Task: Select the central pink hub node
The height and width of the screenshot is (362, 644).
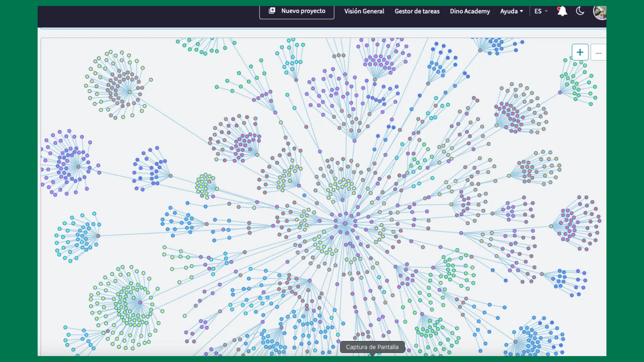Action: 345,224
